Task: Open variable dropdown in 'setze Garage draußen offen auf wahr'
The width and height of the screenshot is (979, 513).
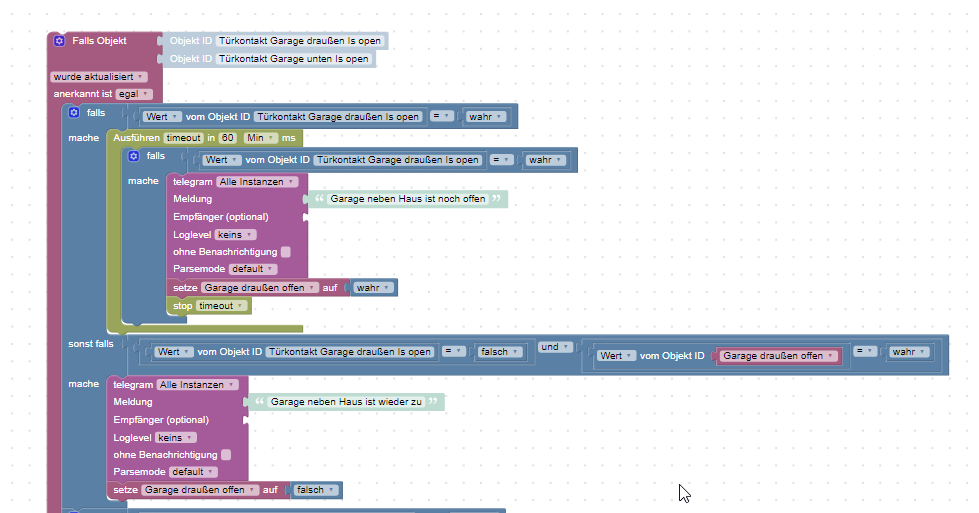Action: 260,288
